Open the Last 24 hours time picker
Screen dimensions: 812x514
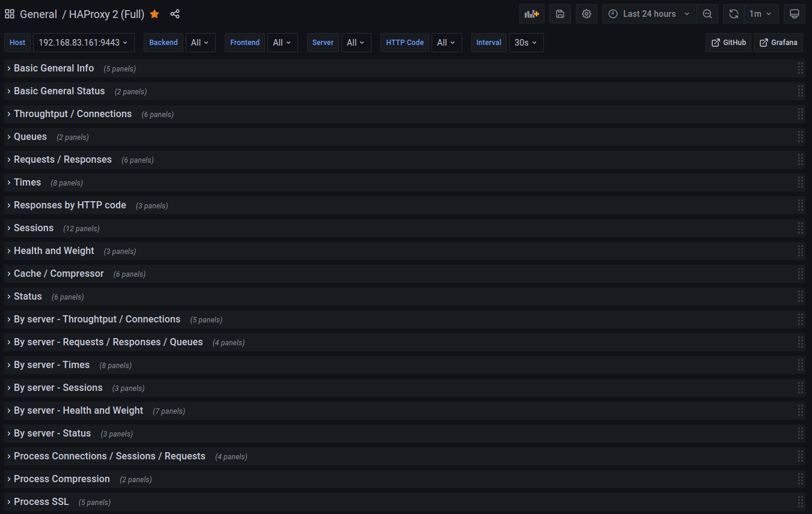click(x=650, y=14)
